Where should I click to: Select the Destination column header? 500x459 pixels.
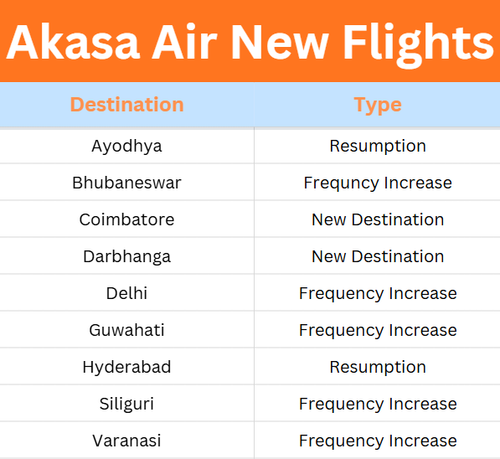127,104
